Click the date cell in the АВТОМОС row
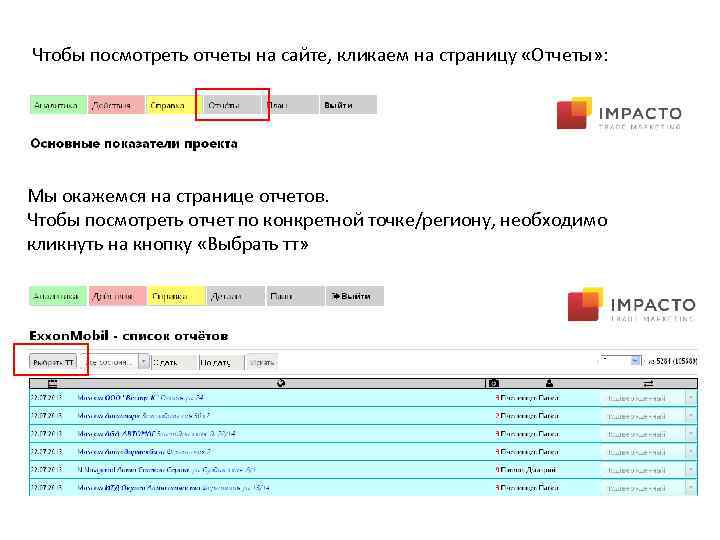Image resolution: width=720 pixels, height=540 pixels. (46, 433)
